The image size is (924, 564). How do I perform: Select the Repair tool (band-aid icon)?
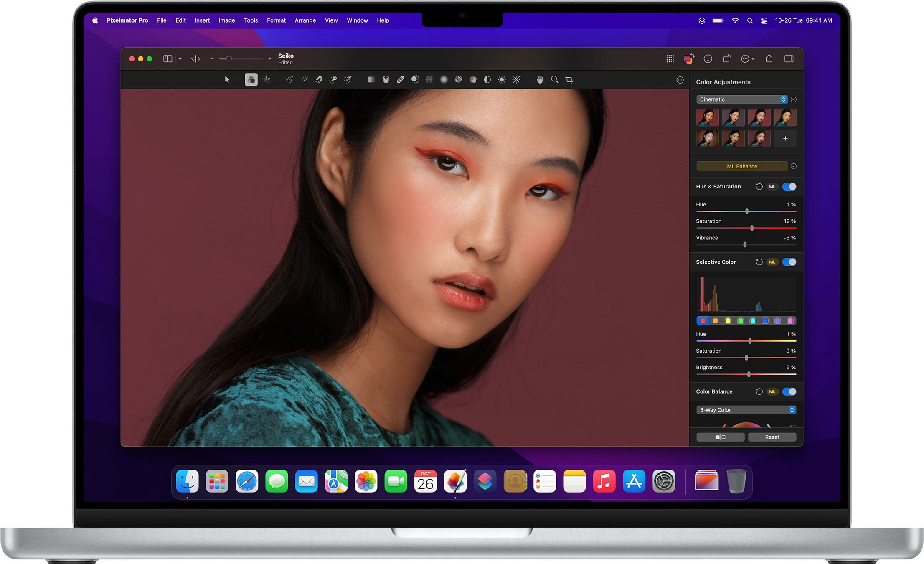click(x=401, y=79)
